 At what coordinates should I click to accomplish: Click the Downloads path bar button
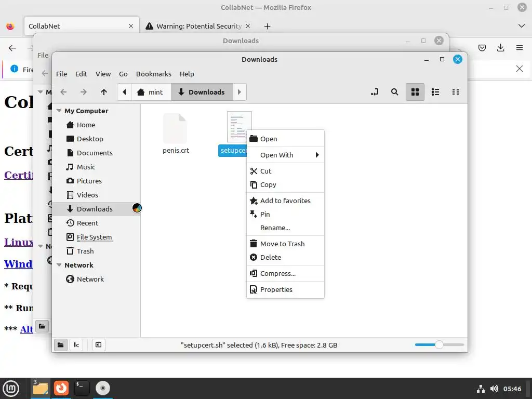(202, 92)
